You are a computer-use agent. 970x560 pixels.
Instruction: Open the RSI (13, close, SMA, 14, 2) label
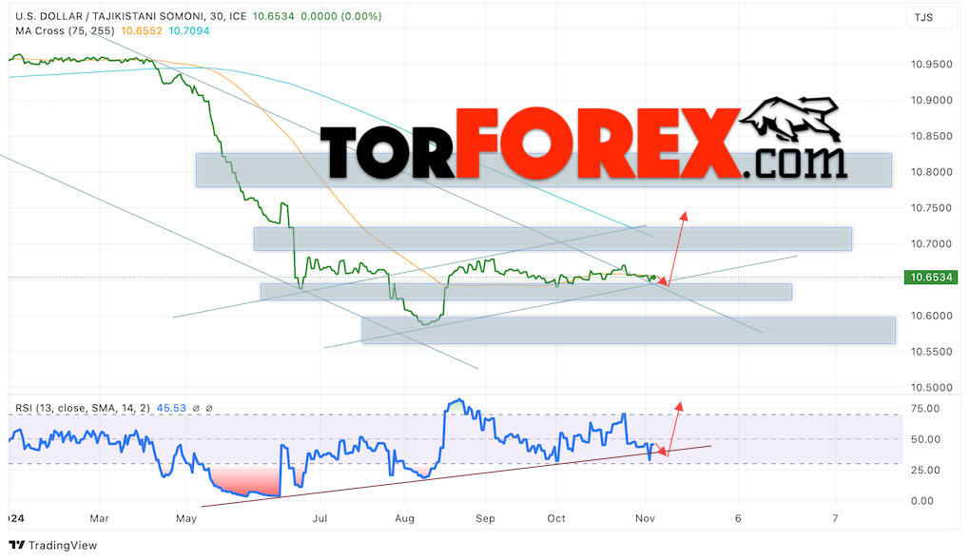83,409
